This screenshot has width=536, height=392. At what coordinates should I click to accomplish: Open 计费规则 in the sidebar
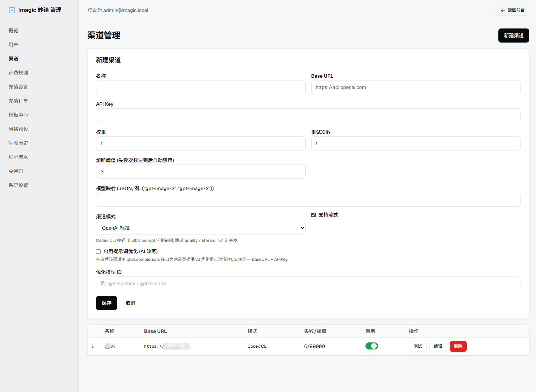tap(18, 73)
